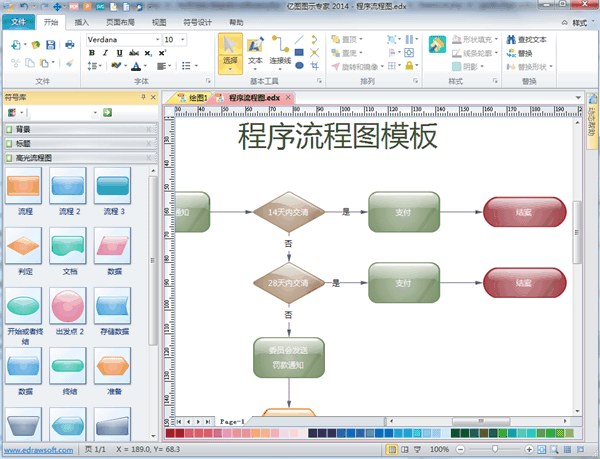This screenshot has height=459, width=600.
Task: Click the 准备 hexagon shape thumbnail
Action: [x=112, y=366]
